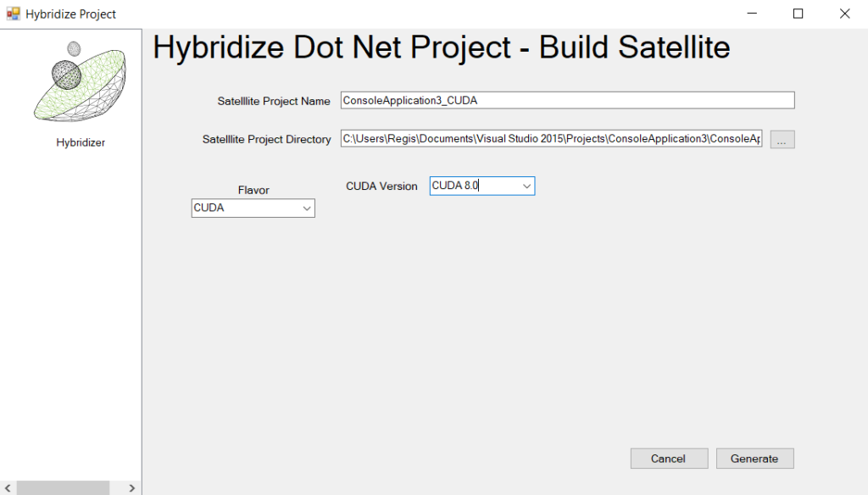Click the Hybridizer mesh logo image
The width and height of the screenshot is (868, 495).
[x=79, y=81]
